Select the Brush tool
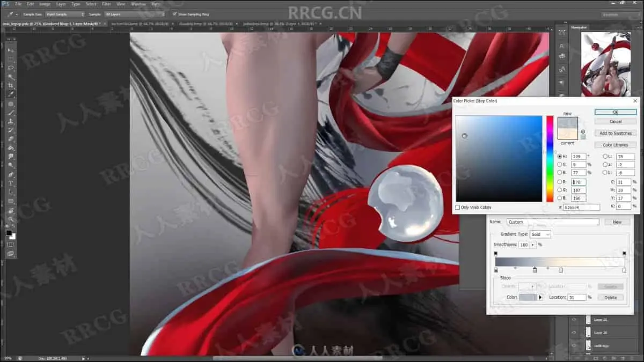This screenshot has height=362, width=644. click(11, 113)
